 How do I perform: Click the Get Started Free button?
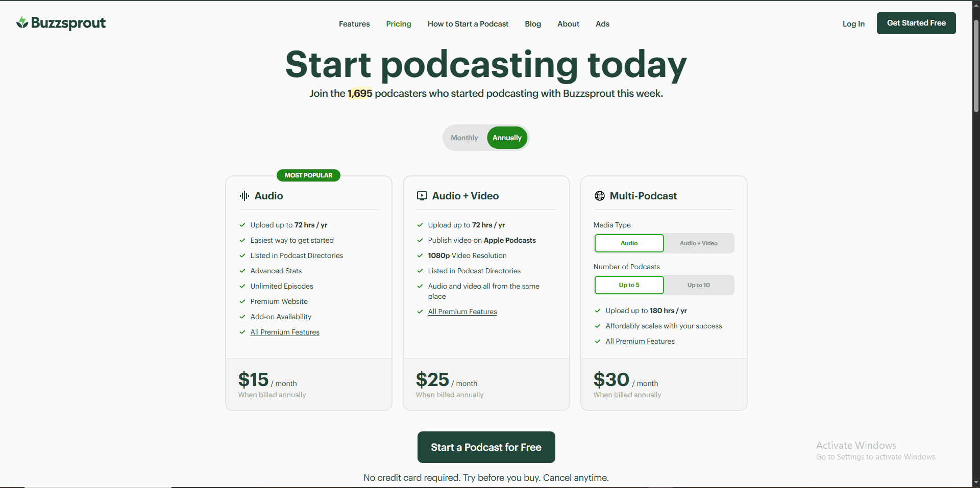pos(916,23)
